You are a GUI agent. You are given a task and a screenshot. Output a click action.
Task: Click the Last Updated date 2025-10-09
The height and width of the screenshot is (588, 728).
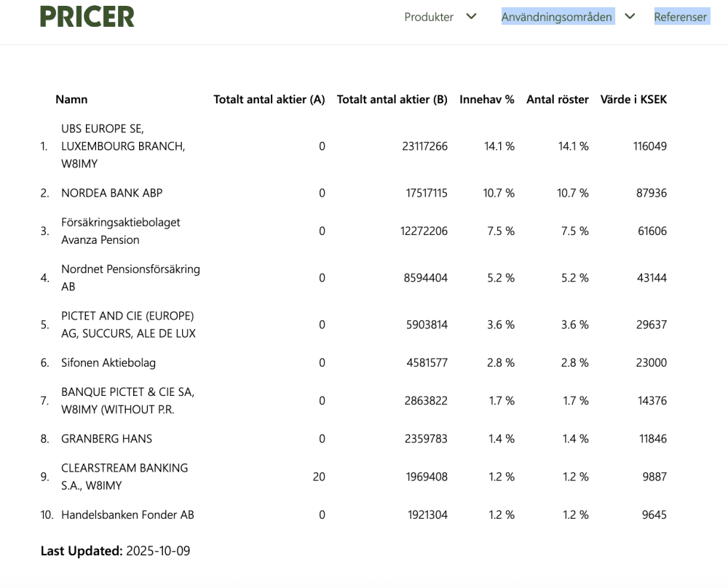pyautogui.click(x=158, y=552)
